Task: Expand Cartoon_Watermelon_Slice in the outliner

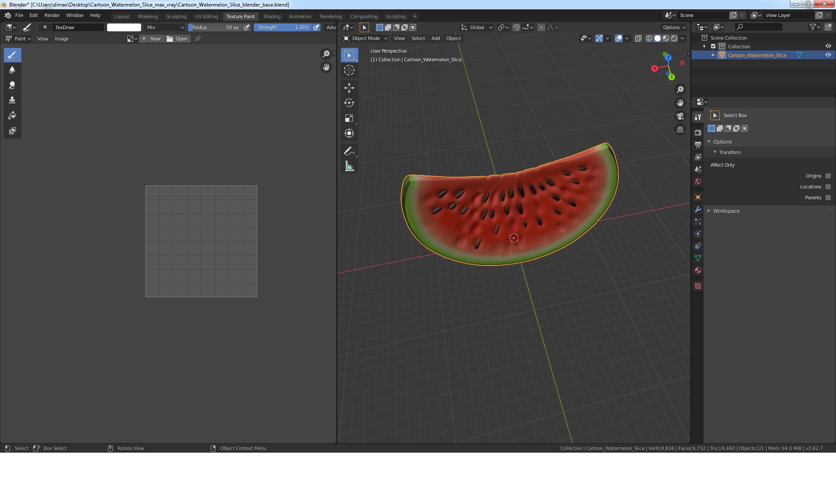Action: (713, 55)
